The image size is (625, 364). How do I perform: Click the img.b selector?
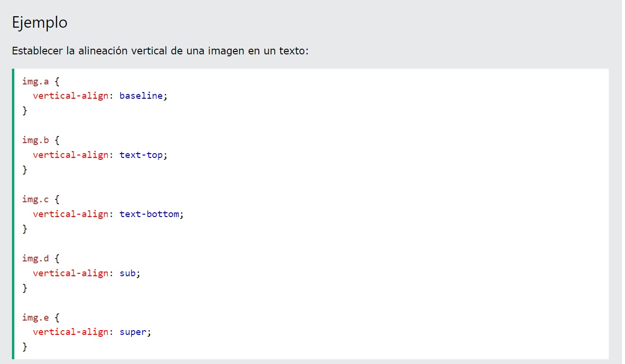pos(35,140)
